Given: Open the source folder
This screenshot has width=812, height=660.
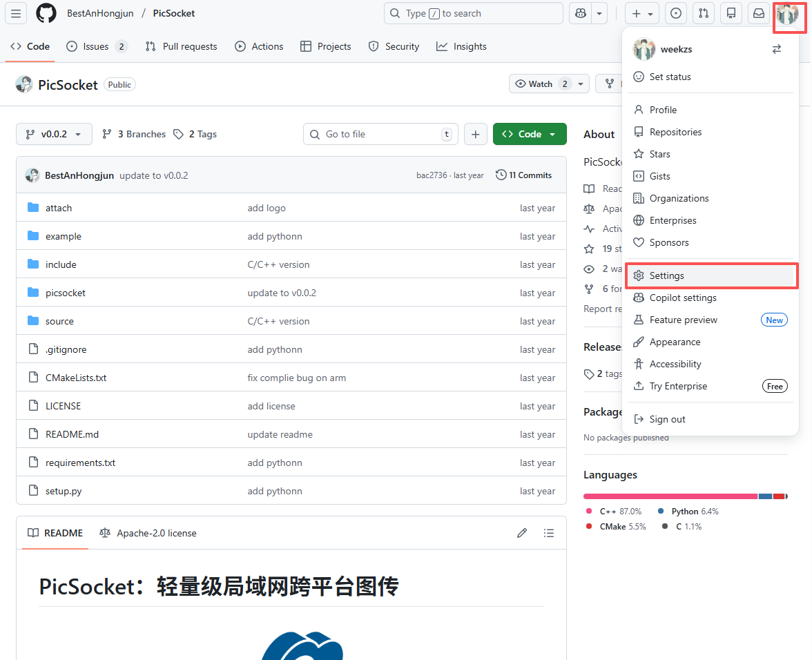Looking at the screenshot, I should click(59, 322).
